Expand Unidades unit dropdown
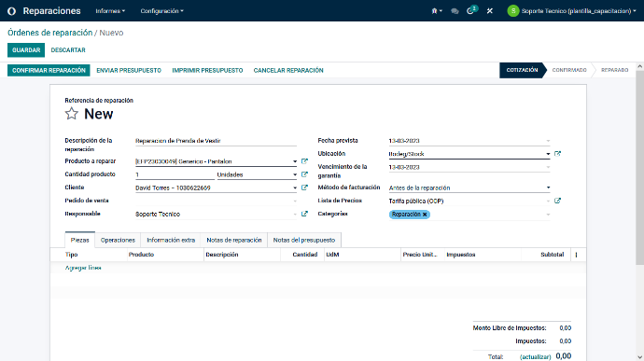This screenshot has height=361, width=644. point(295,174)
